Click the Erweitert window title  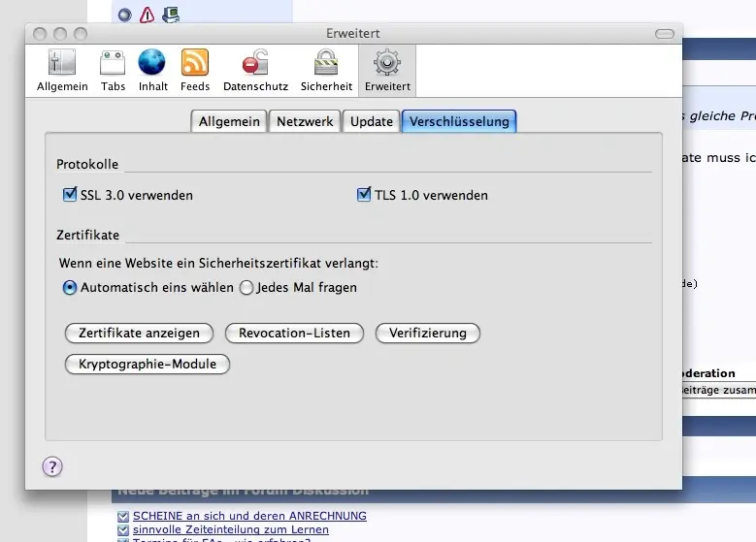tap(353, 33)
